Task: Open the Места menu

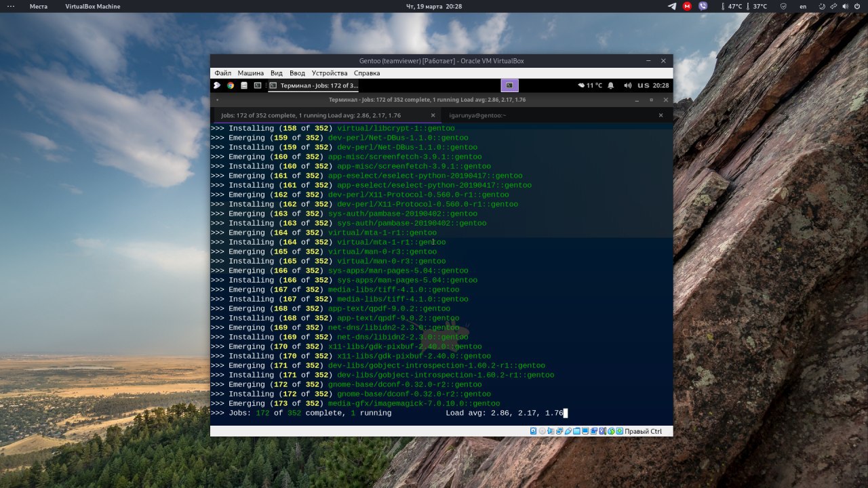Action: (39, 6)
